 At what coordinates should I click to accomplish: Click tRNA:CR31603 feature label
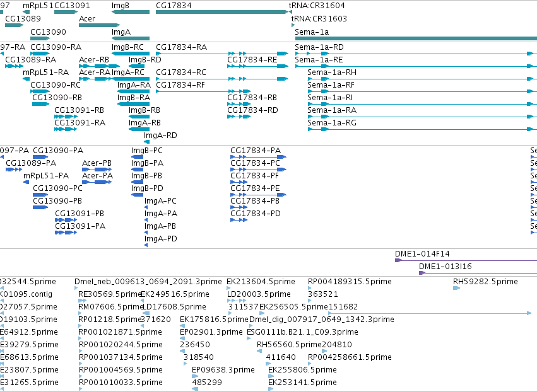coord(319,18)
